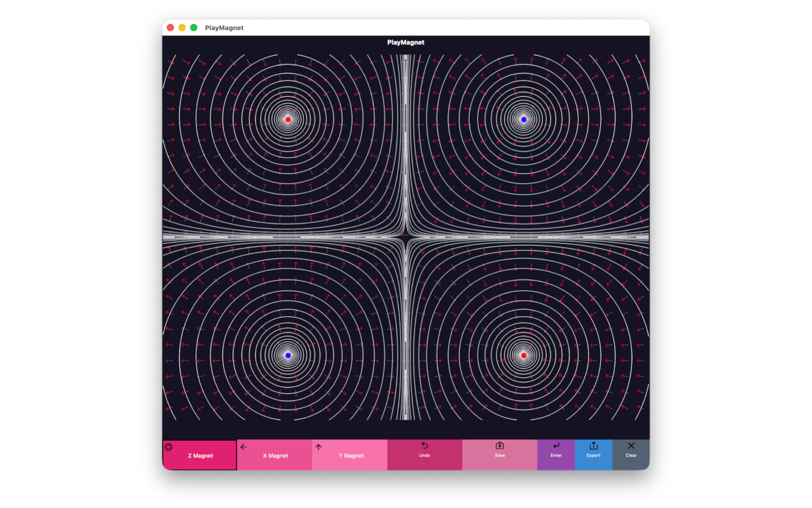Image resolution: width=812 pixels, height=508 pixels.
Task: Zoom the window with the green button
Action: click(193, 28)
